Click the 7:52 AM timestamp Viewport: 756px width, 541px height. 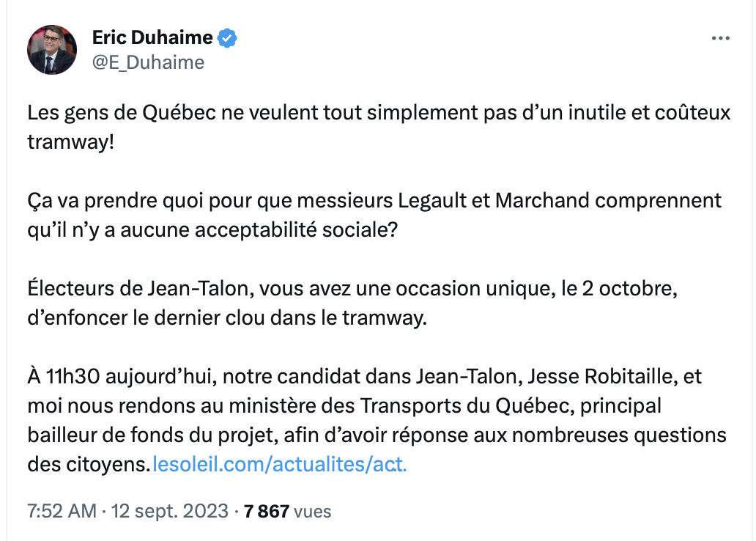click(x=62, y=511)
